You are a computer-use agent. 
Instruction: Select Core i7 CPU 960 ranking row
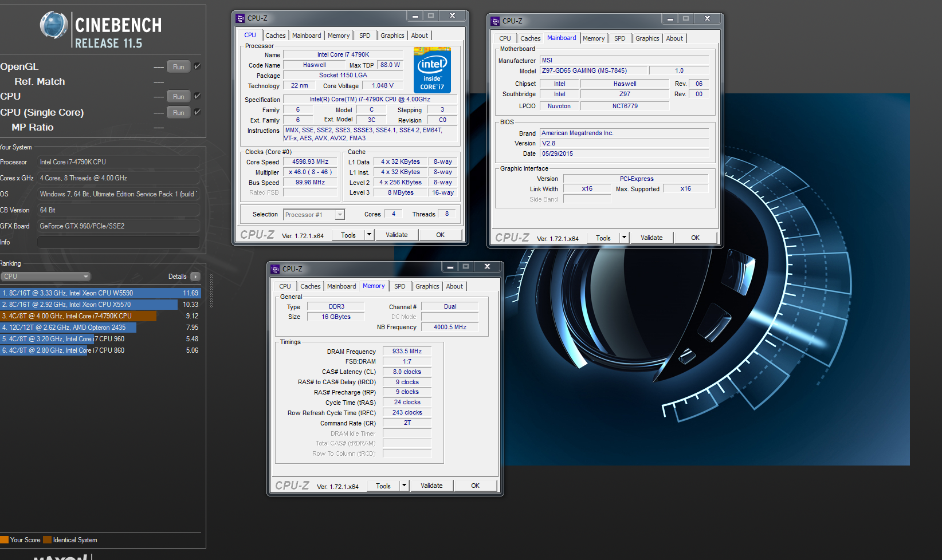(x=100, y=339)
